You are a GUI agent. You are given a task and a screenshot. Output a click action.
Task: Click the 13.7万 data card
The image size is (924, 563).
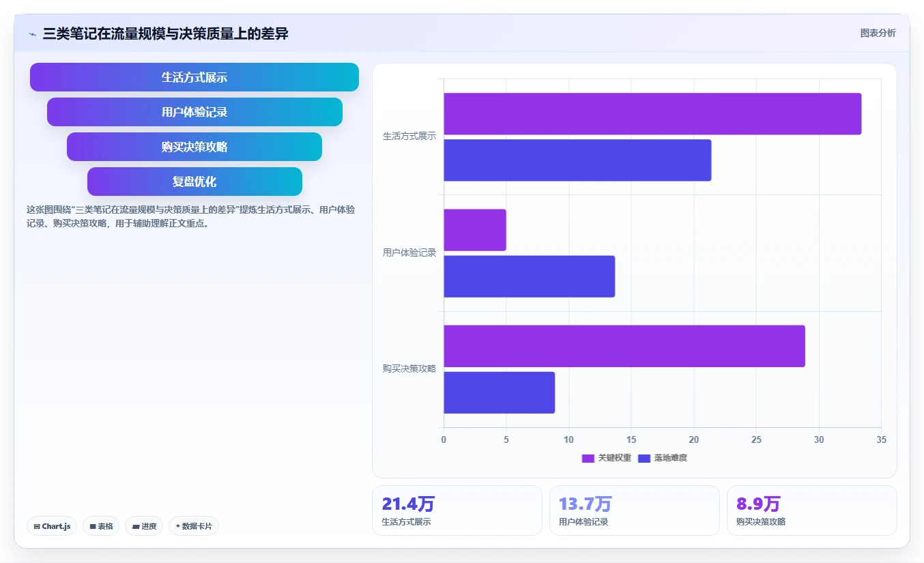tap(635, 510)
